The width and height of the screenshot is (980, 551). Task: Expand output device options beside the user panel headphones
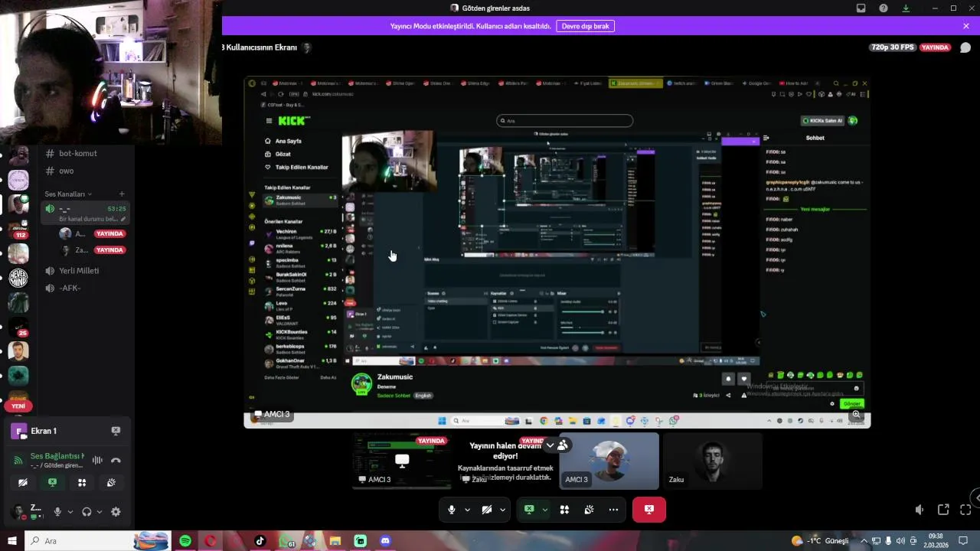pos(100,512)
